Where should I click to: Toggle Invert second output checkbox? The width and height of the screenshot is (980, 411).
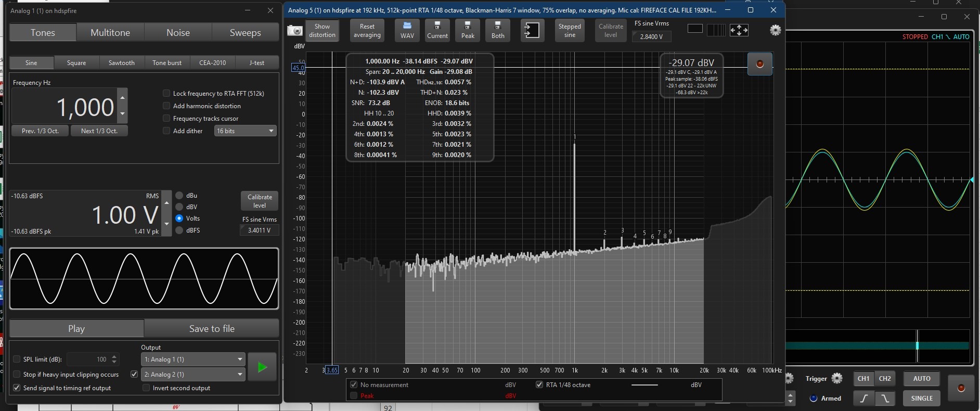pos(146,388)
